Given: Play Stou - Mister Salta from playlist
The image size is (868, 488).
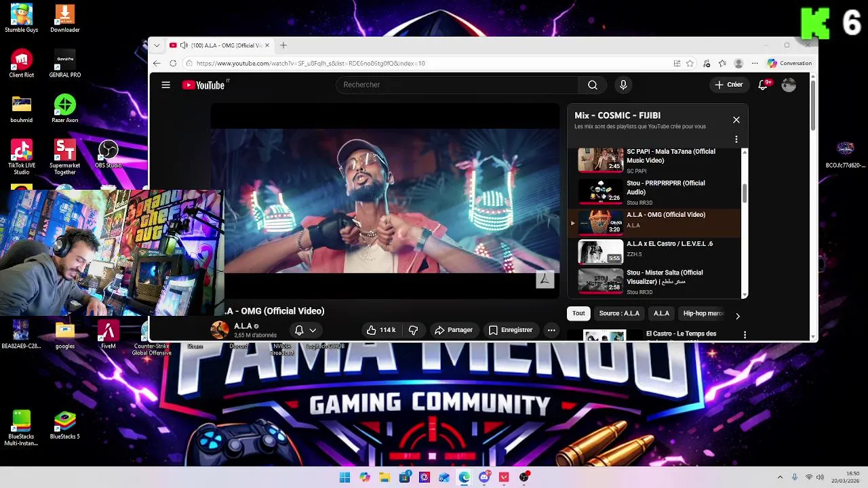Looking at the screenshot, I should click(655, 281).
